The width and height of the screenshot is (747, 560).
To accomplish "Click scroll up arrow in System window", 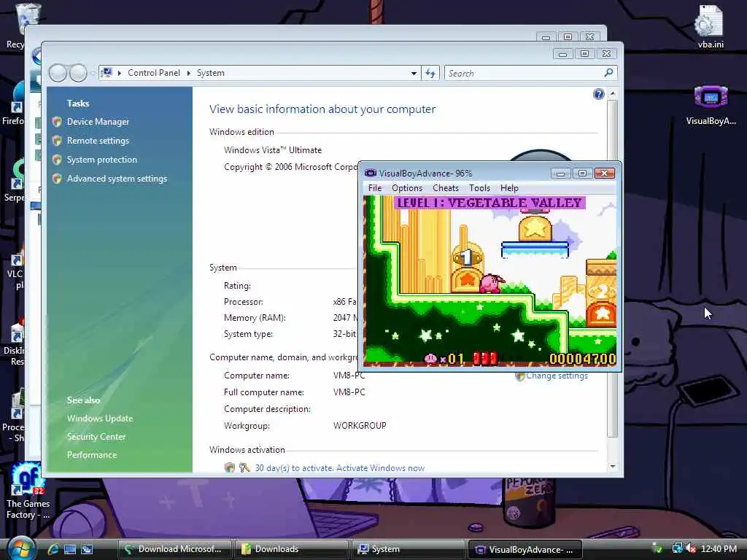I will (613, 94).
